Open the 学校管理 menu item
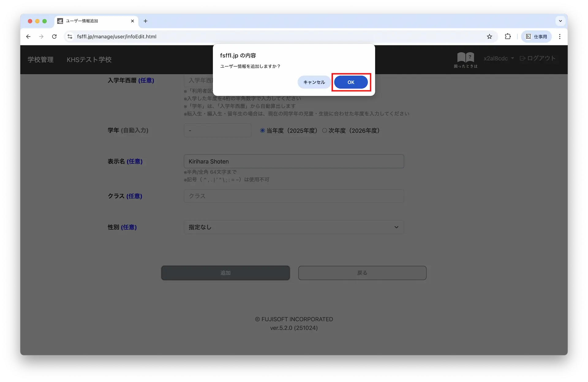This screenshot has height=382, width=588. pos(40,59)
